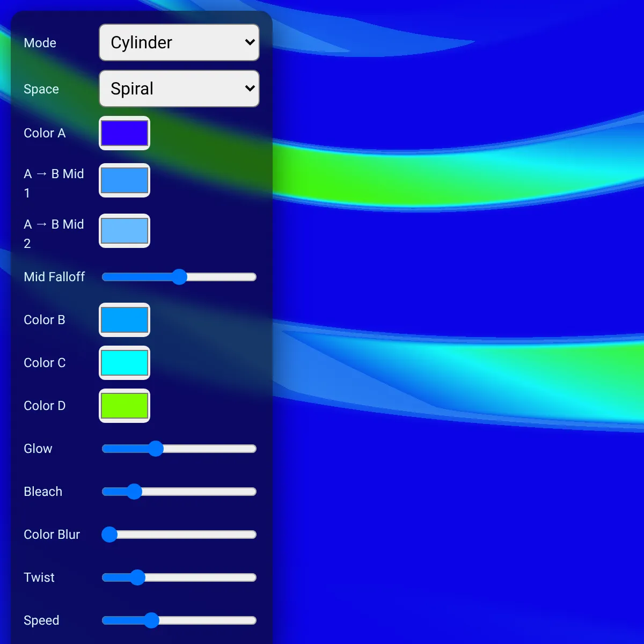
Task: Select the cyan Color C swatch
Action: click(x=125, y=363)
